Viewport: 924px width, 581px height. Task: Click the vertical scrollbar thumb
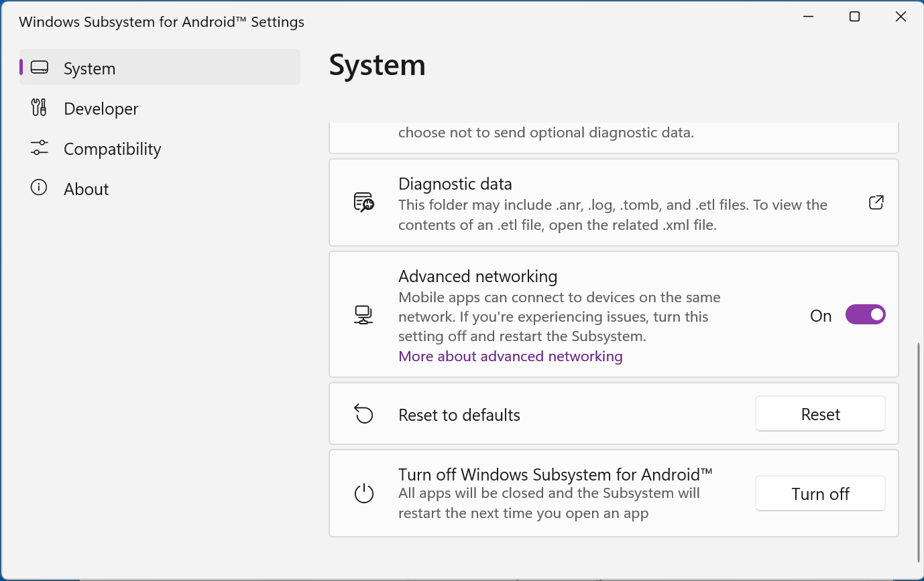coord(919,453)
